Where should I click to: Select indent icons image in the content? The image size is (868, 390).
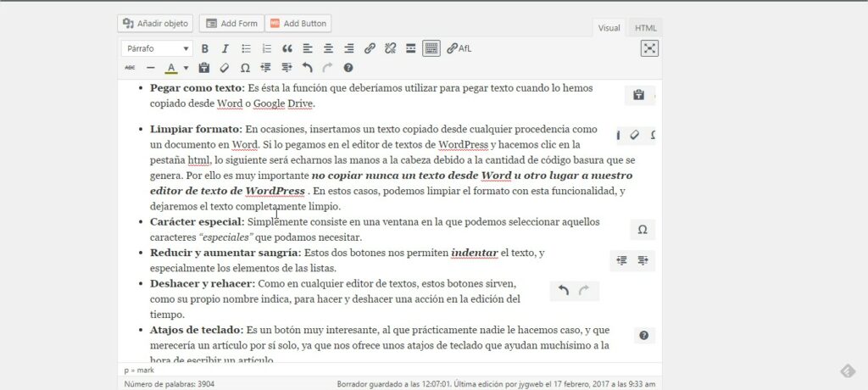632,261
